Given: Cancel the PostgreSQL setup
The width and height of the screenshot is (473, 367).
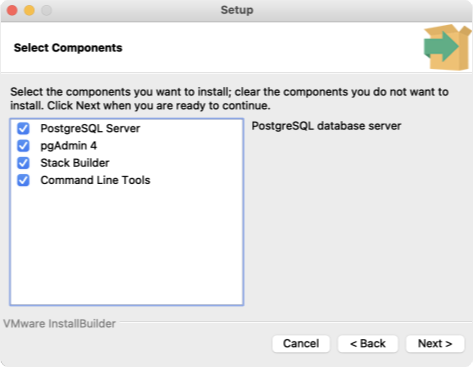Looking at the screenshot, I should pyautogui.click(x=301, y=343).
